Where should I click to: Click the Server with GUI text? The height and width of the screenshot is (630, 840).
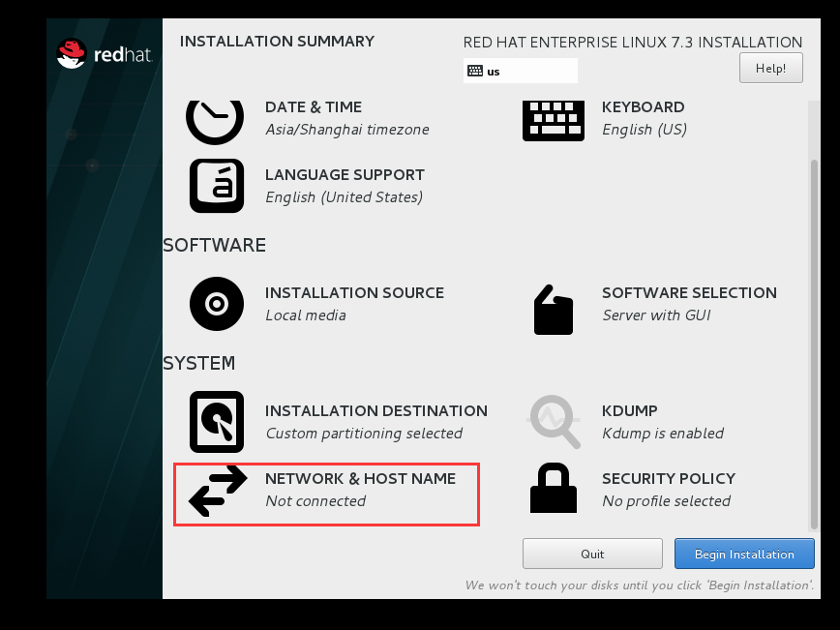pyautogui.click(x=657, y=315)
